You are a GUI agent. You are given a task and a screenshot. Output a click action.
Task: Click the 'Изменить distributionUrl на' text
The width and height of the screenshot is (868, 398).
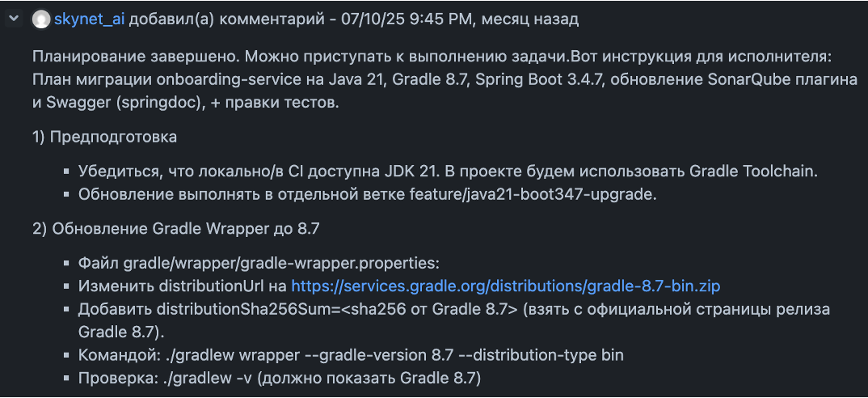182,286
